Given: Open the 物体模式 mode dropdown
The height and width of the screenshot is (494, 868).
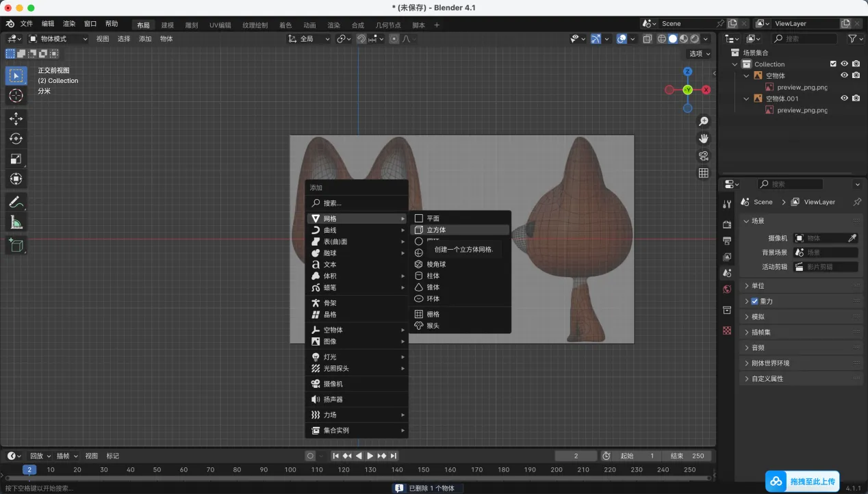Looking at the screenshot, I should (x=58, y=39).
